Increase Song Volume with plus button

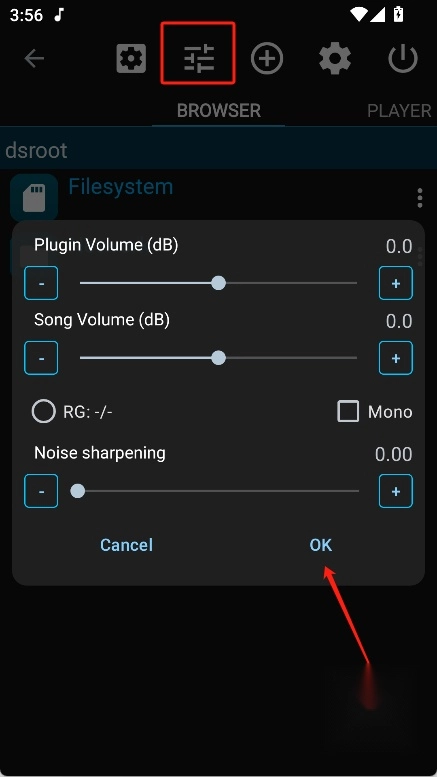click(x=396, y=358)
